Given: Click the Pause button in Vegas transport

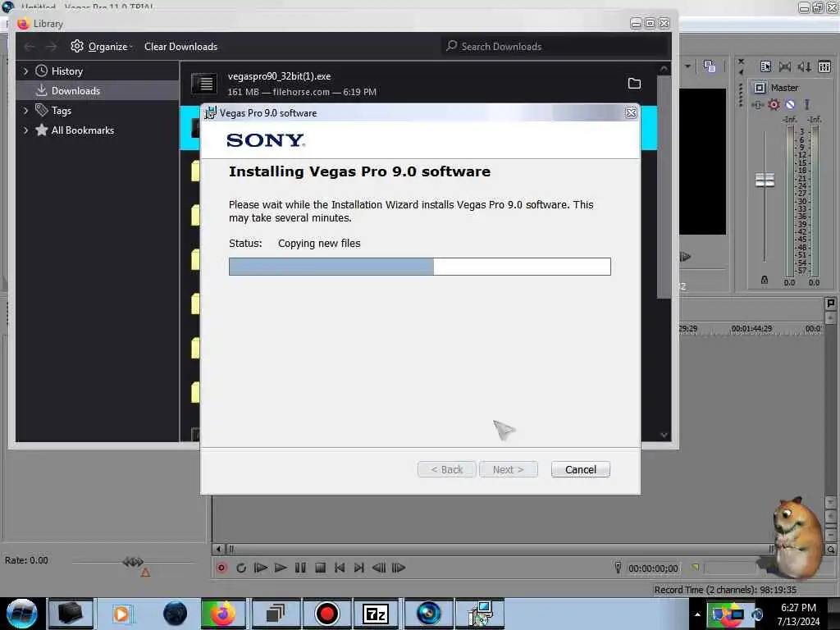Looking at the screenshot, I should (x=300, y=568).
